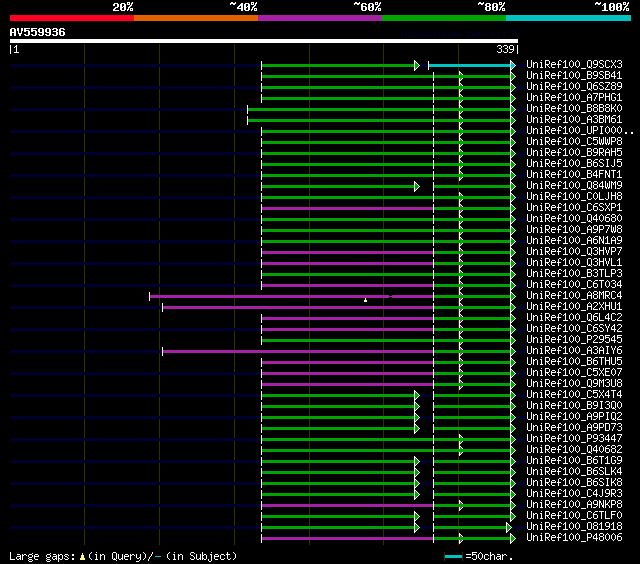Open hit UniRef100_Q9SCX3
640x564 pixels.
[574, 64]
